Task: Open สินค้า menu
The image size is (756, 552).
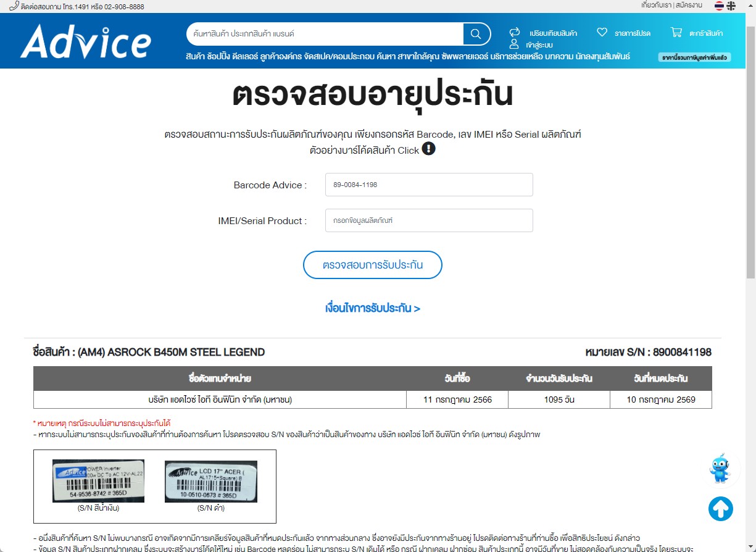Action: click(195, 56)
